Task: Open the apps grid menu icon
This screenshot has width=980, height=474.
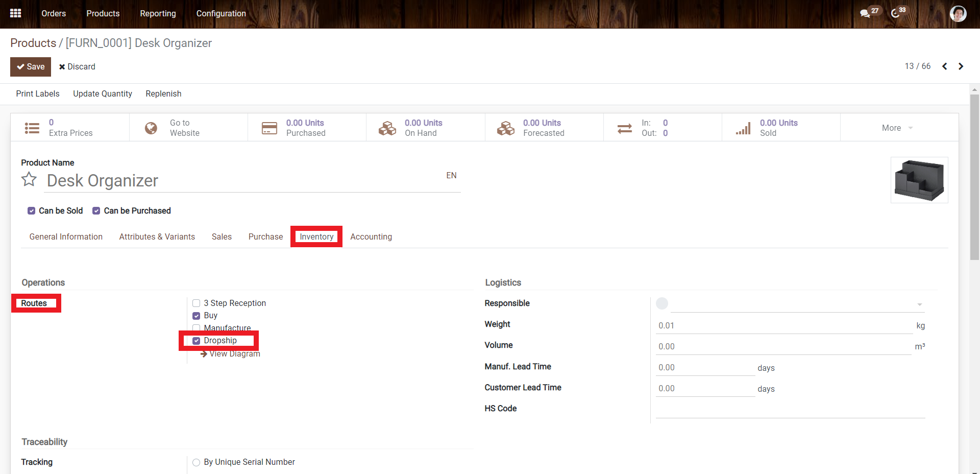Action: click(16, 13)
